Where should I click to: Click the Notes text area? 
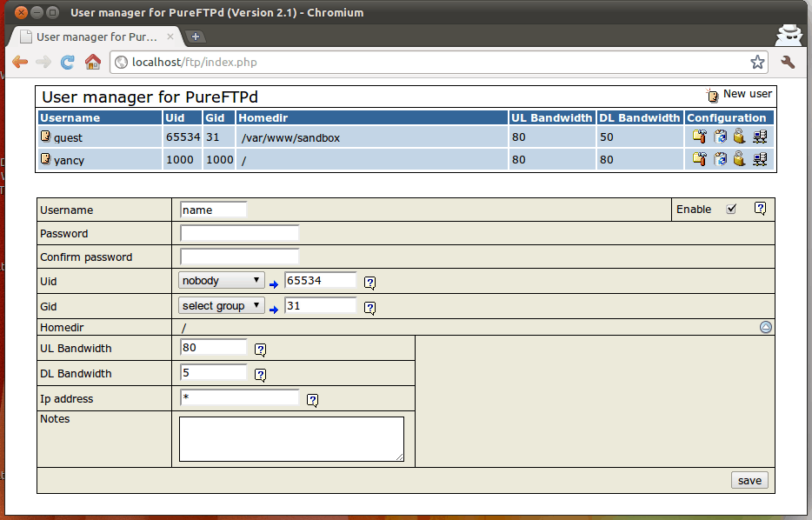pos(291,438)
